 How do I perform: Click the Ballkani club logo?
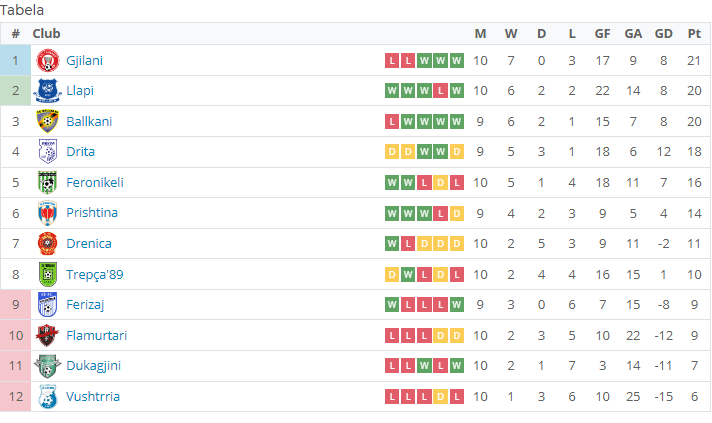click(x=47, y=121)
